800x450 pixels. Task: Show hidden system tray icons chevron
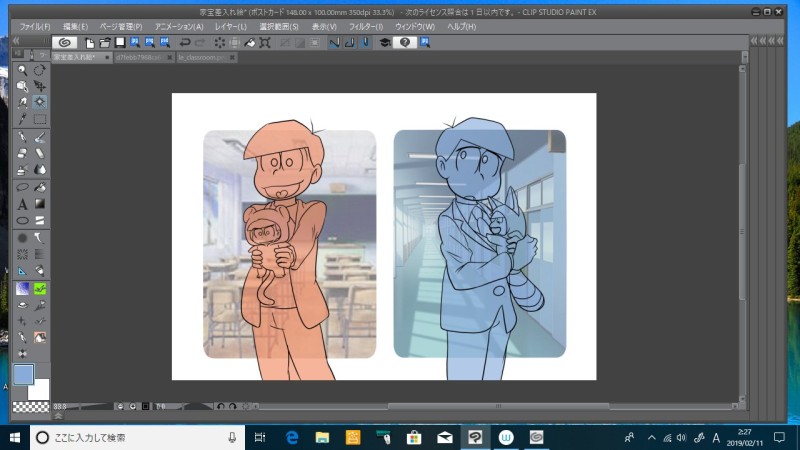click(x=651, y=438)
